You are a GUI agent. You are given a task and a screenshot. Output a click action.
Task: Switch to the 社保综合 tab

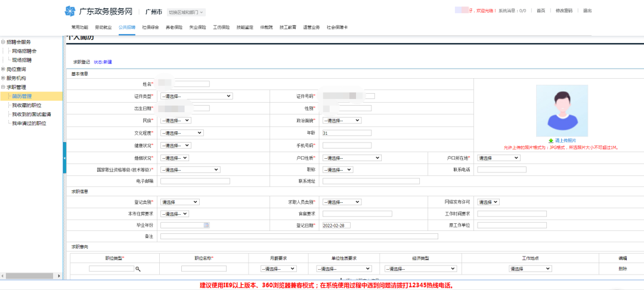pos(150,27)
